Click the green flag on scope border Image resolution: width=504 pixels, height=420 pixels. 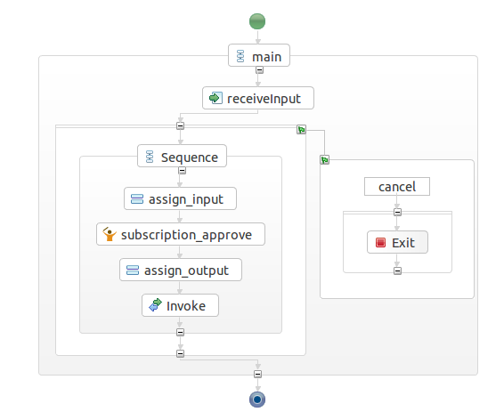tap(301, 130)
